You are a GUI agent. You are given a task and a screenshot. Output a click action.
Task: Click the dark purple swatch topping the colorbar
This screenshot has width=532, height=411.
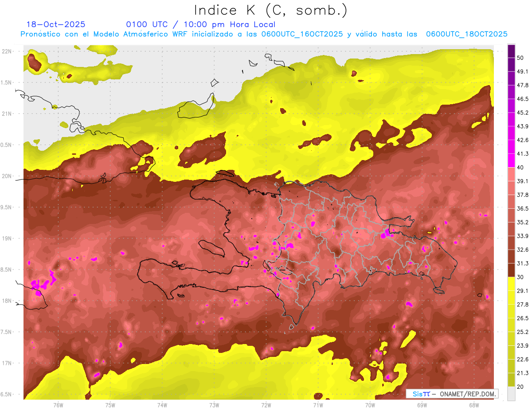point(511,51)
